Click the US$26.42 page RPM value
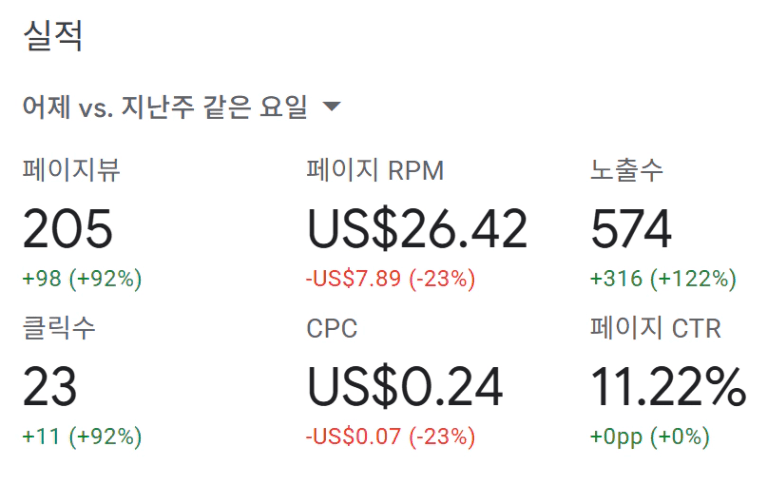Viewport: 768px width, 485px height. (x=417, y=230)
